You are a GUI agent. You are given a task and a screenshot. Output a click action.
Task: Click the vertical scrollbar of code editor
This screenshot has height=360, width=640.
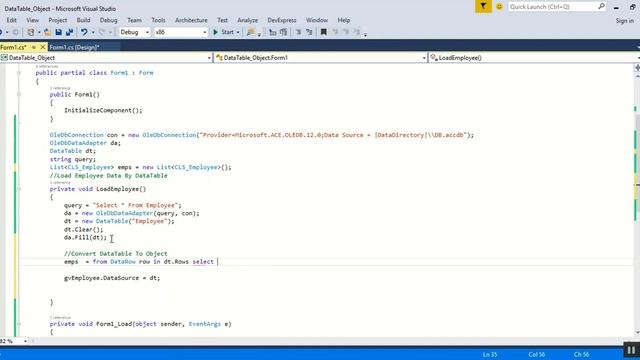(x=636, y=200)
